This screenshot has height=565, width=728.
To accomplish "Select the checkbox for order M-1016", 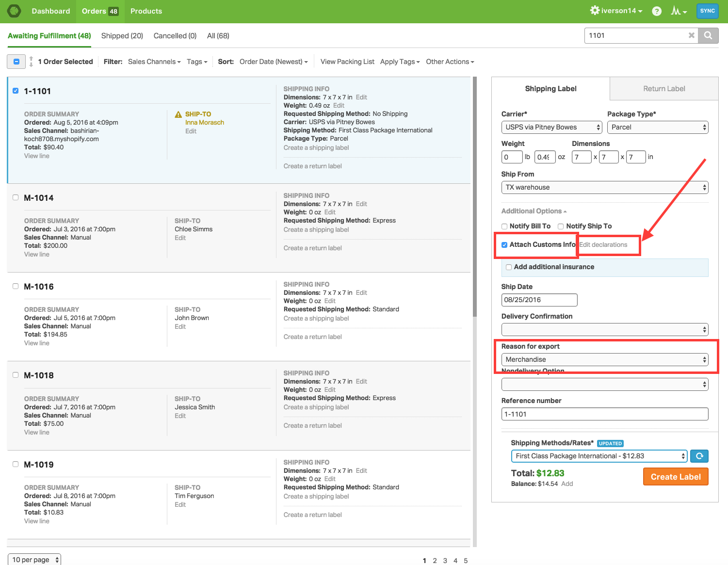I will tap(16, 286).
